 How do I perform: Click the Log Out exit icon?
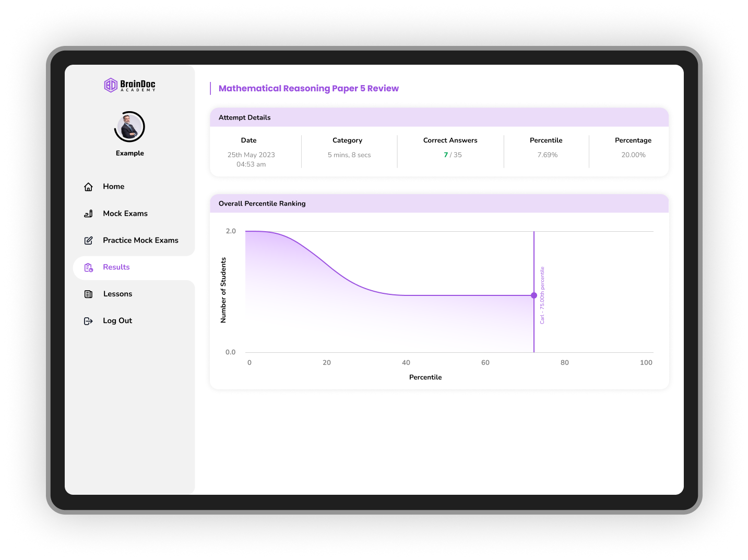point(88,320)
